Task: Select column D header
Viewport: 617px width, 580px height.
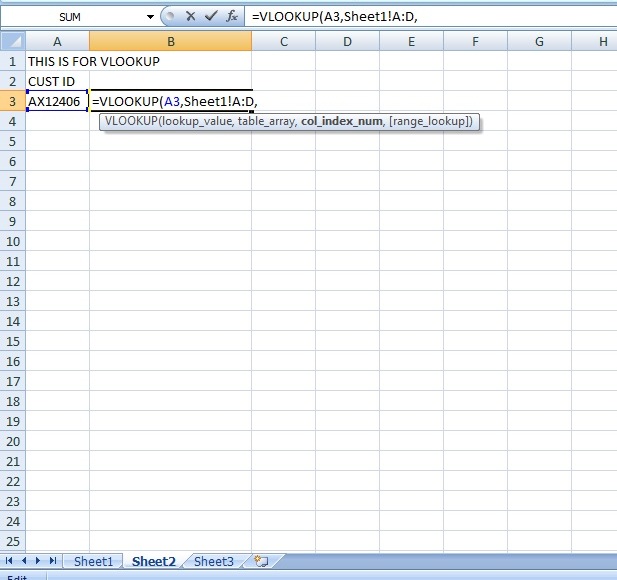Action: click(347, 41)
